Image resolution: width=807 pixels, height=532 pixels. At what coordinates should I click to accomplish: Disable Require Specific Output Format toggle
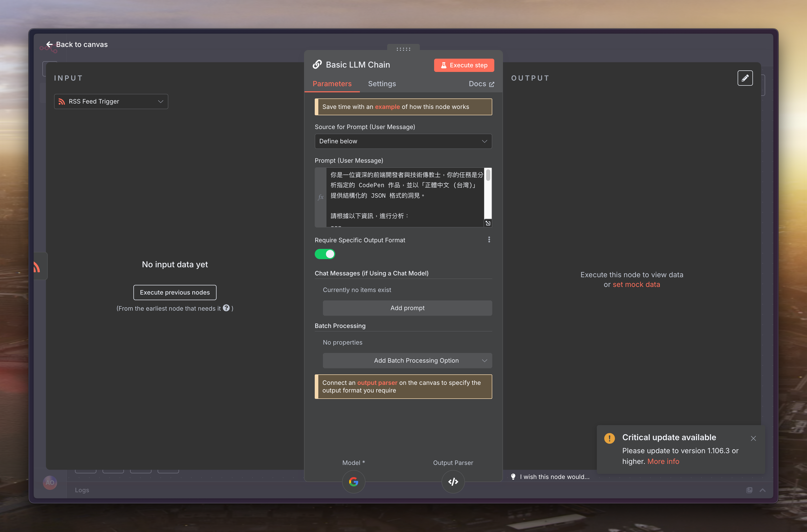325,254
